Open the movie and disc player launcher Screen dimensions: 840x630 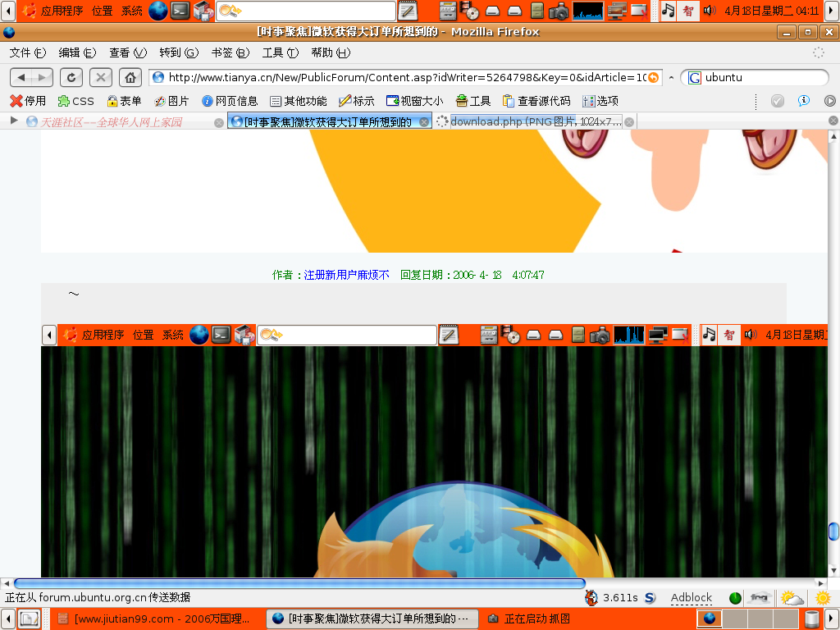pos(469,11)
